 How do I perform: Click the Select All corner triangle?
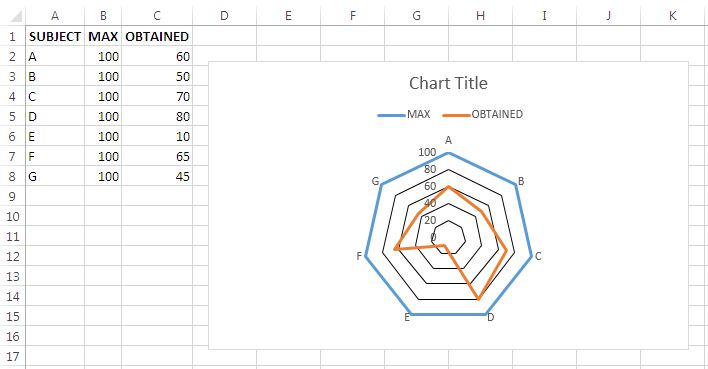pyautogui.click(x=15, y=17)
